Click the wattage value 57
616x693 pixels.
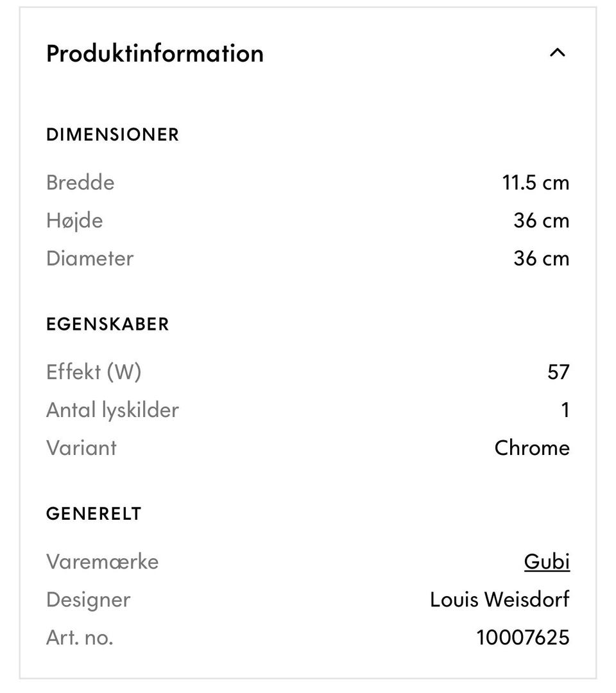click(558, 372)
